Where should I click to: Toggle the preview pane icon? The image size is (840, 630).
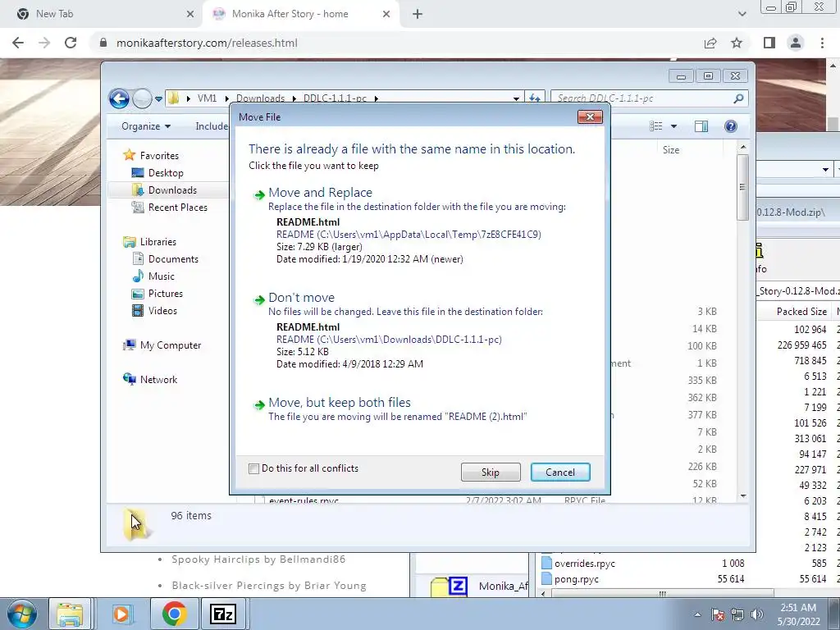(701, 126)
